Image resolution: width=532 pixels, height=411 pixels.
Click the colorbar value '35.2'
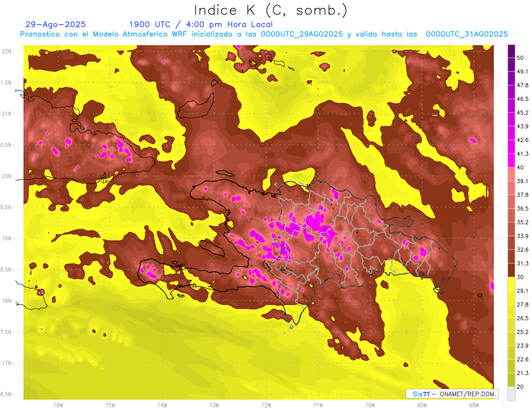pos(522,222)
